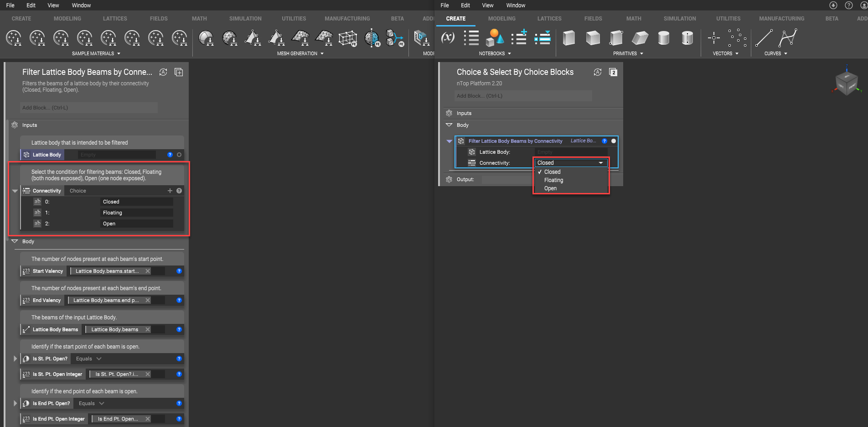Collapse the Body section in left window
The image size is (868, 427).
(15, 241)
